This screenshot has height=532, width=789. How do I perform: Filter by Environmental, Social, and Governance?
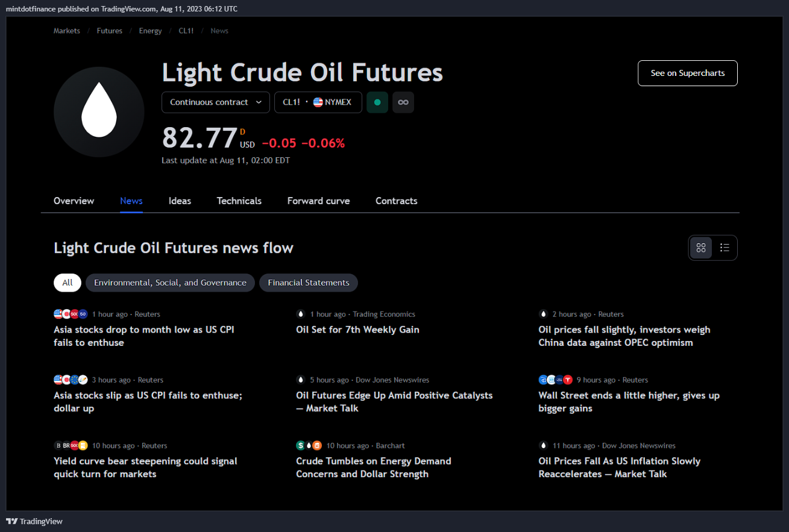pos(170,283)
